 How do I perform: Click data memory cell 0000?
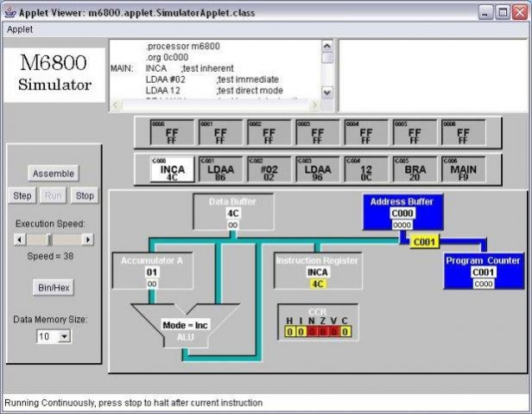point(173,132)
